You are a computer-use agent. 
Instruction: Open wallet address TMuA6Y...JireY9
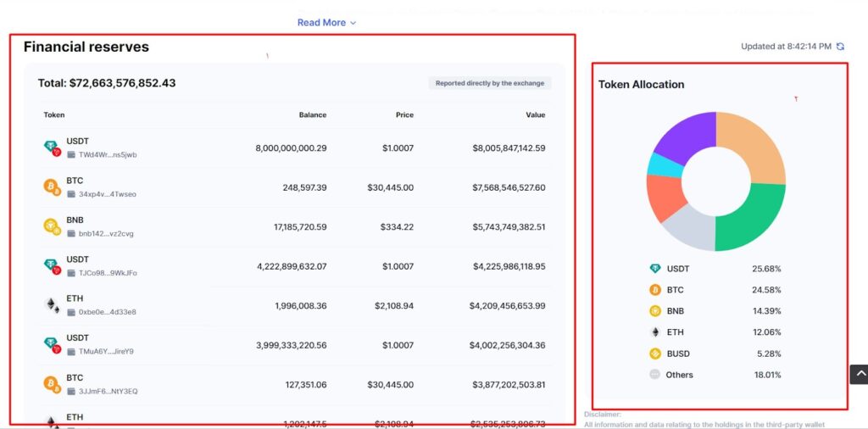(106, 352)
